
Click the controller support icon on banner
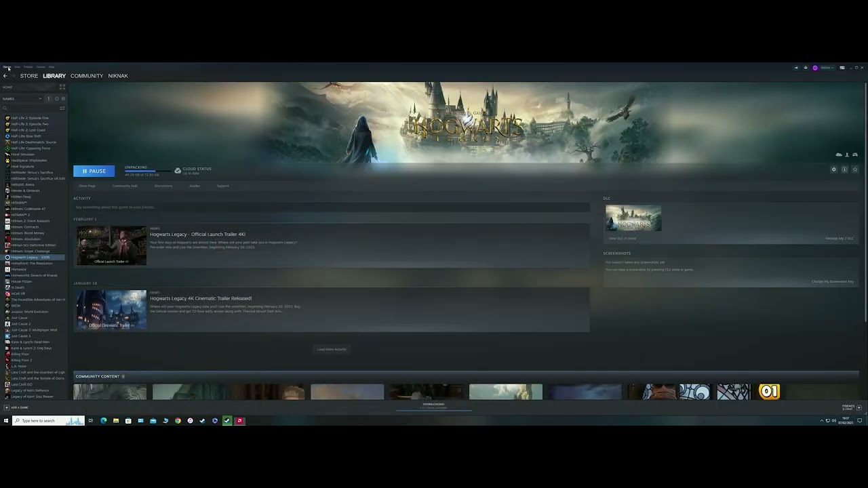855,155
